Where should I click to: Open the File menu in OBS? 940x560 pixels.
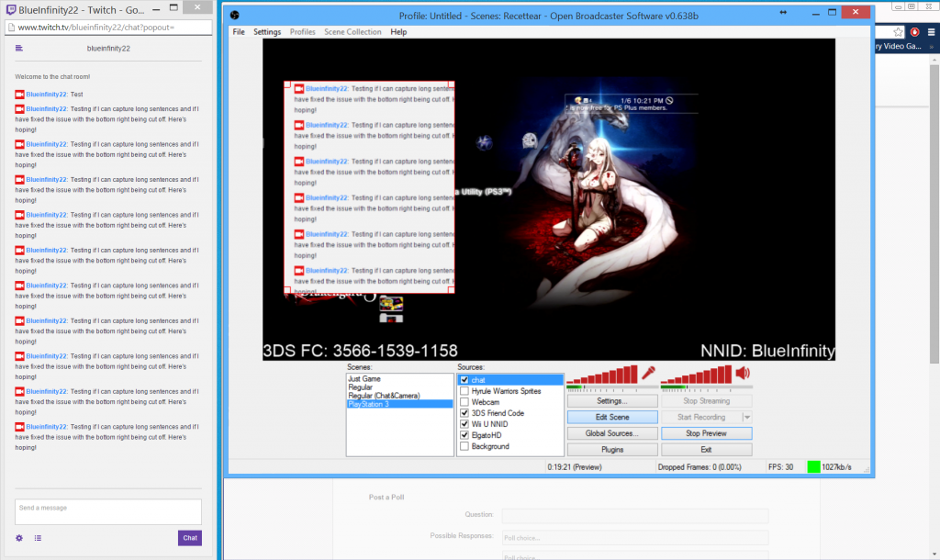point(239,32)
